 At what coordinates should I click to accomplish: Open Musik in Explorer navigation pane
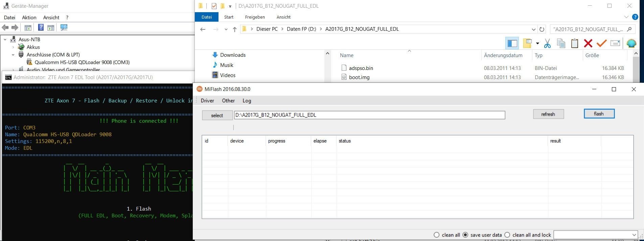222,65
